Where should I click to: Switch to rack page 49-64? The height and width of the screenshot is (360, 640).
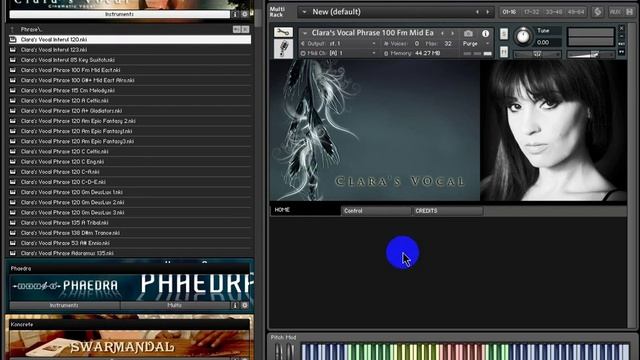click(576, 12)
